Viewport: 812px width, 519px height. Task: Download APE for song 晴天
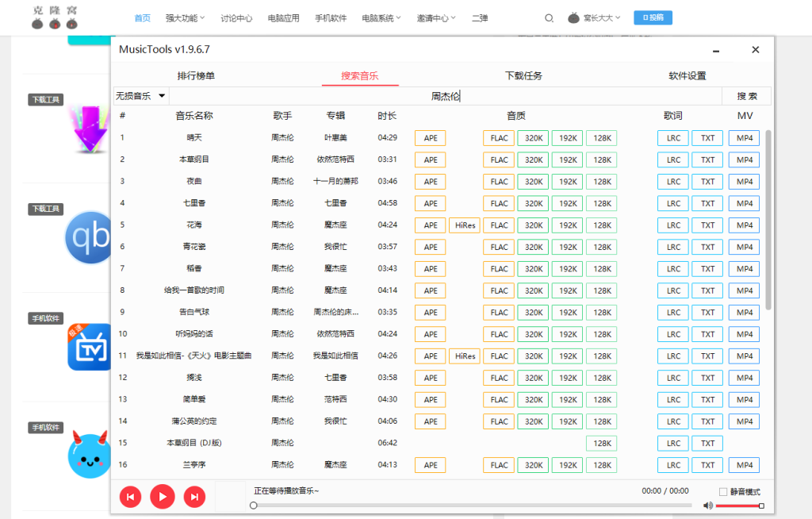tap(431, 138)
